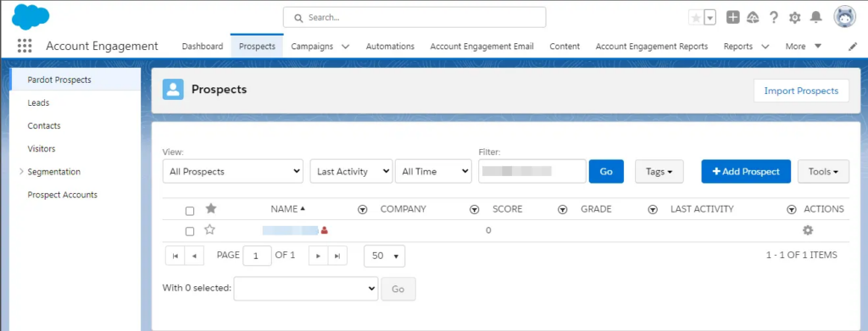Click the Company column filter icon
Image resolution: width=868 pixels, height=331 pixels.
474,209
